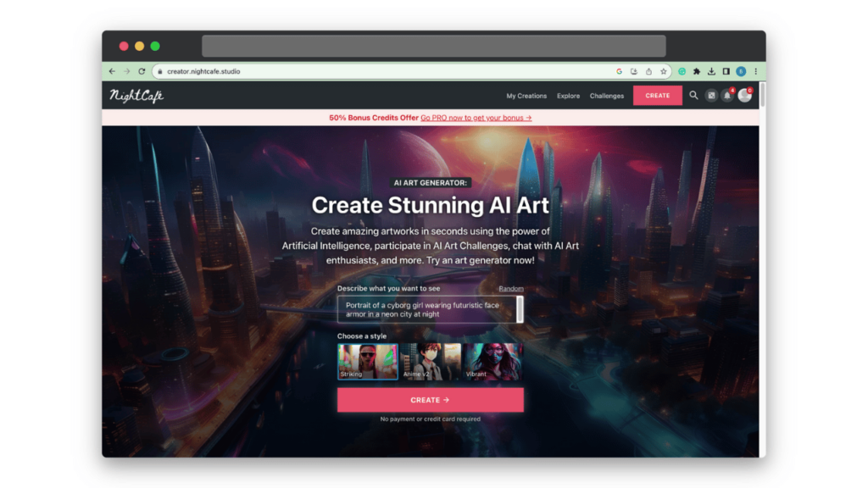The height and width of the screenshot is (488, 868).
Task: Click Random to generate a prompt
Action: [510, 288]
